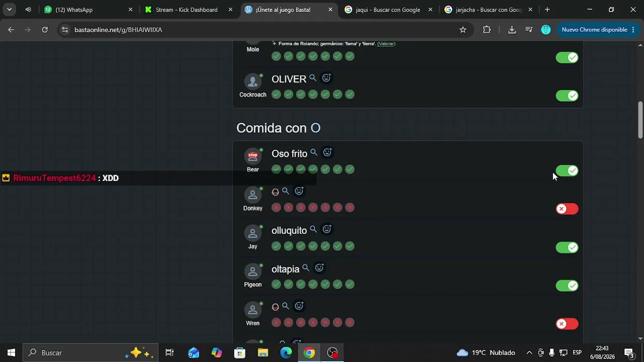This screenshot has height=362, width=644.
Task: Click the Oso frito answer text
Action: pyautogui.click(x=289, y=154)
